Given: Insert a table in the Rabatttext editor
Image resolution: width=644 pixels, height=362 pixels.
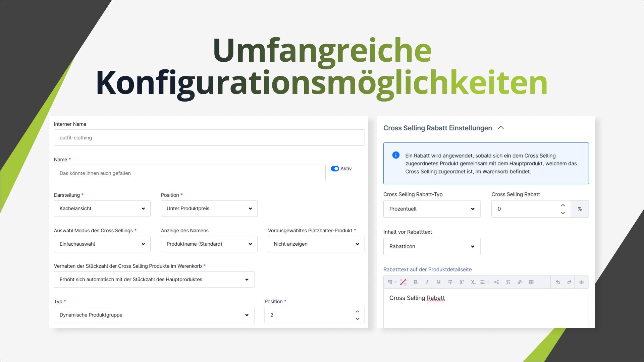Looking at the screenshot, I should (x=531, y=282).
